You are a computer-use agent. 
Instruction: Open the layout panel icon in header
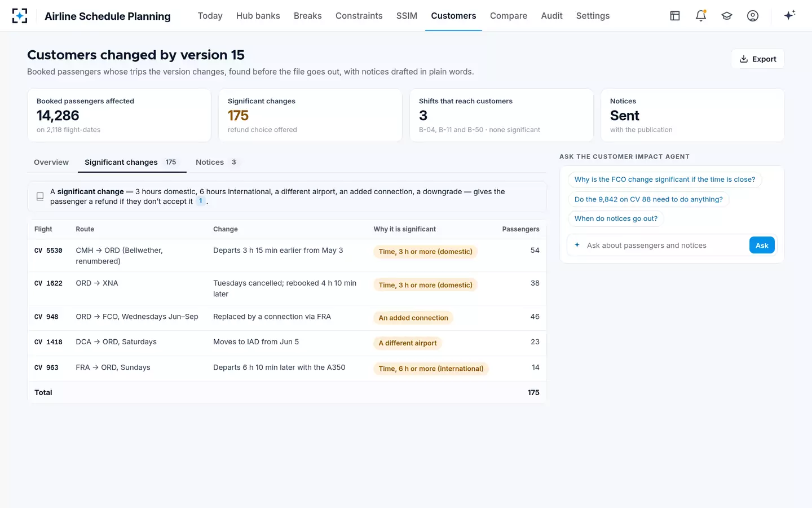[x=675, y=16]
